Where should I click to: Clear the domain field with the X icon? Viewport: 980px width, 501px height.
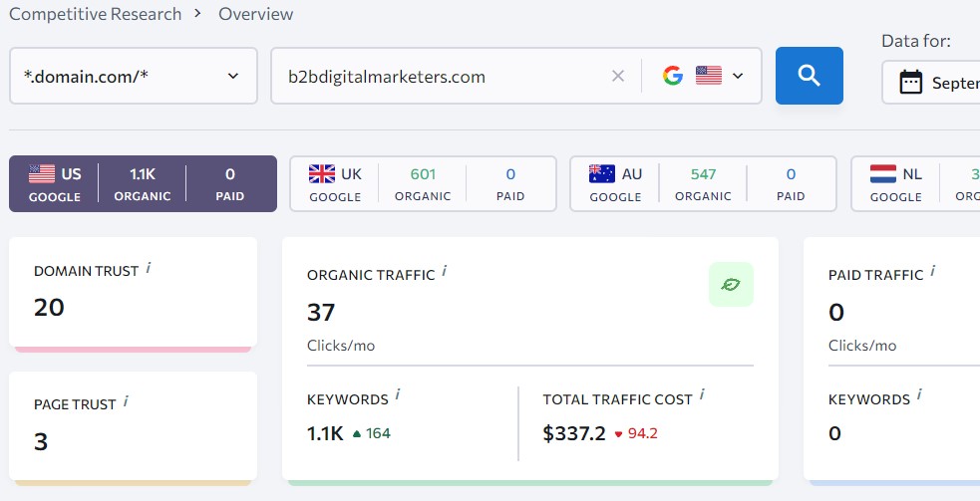pyautogui.click(x=617, y=77)
